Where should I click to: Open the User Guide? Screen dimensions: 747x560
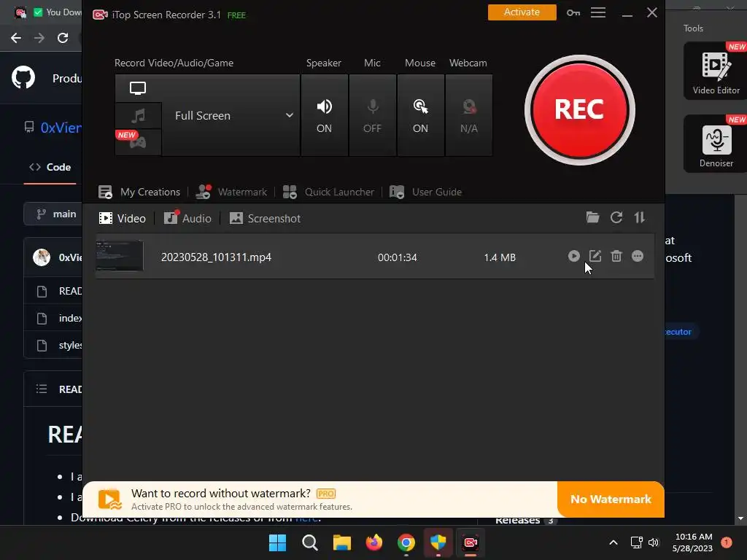coord(425,192)
